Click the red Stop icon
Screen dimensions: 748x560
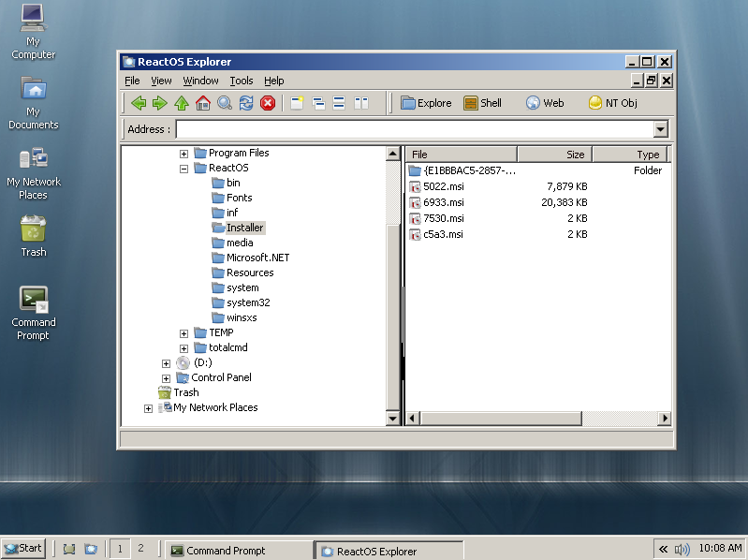coord(268,103)
